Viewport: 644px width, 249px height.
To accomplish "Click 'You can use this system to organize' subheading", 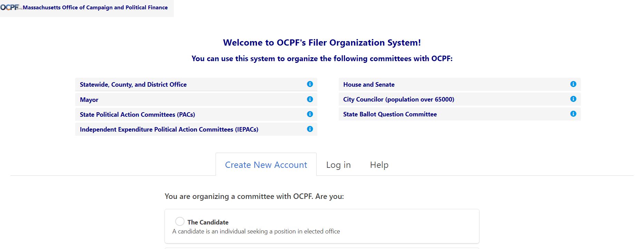I will pyautogui.click(x=322, y=58).
